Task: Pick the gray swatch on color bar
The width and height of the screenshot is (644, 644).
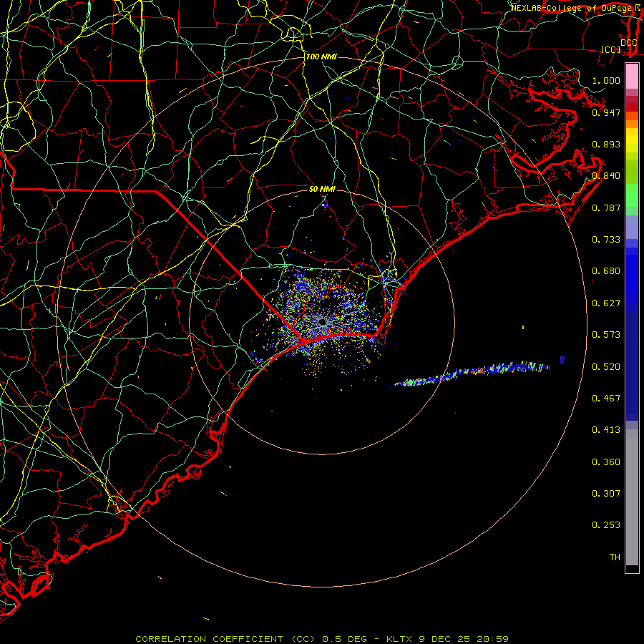Action: click(632, 497)
